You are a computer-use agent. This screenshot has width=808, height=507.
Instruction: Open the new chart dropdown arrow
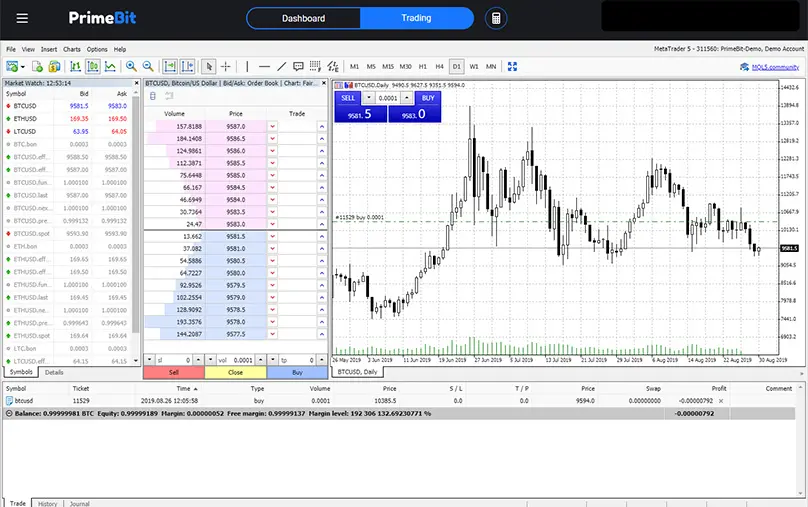pyautogui.click(x=23, y=67)
